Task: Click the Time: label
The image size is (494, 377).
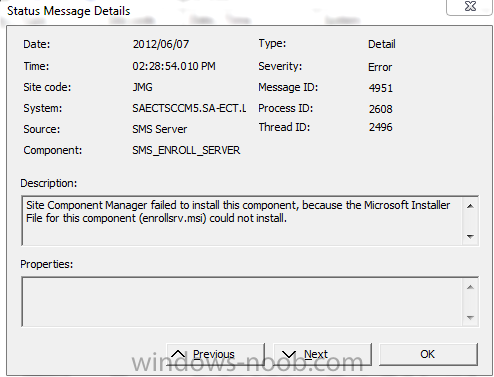Action: [36, 66]
